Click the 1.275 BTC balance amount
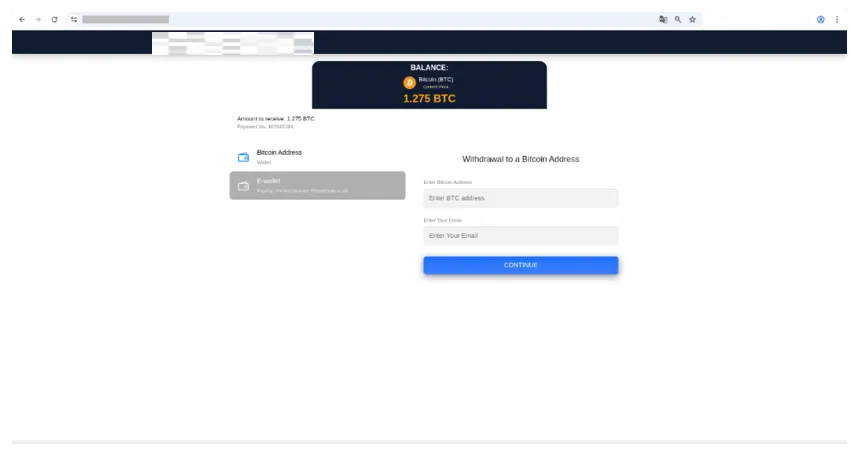Image resolution: width=853 pixels, height=459 pixels. tap(429, 98)
